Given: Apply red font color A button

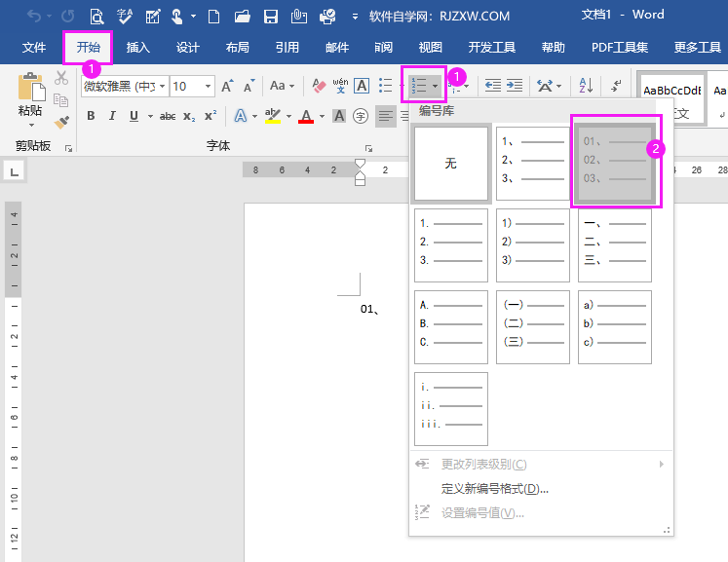Looking at the screenshot, I should pos(306,116).
